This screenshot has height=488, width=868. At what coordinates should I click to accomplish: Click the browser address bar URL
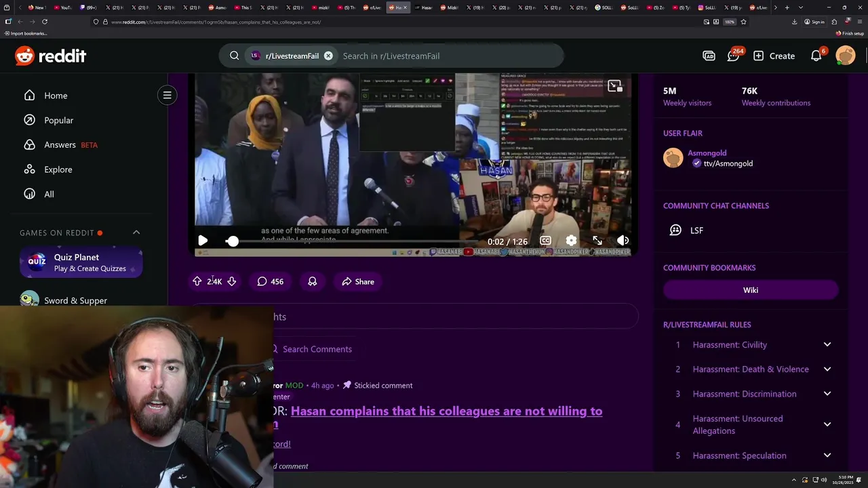[216, 22]
